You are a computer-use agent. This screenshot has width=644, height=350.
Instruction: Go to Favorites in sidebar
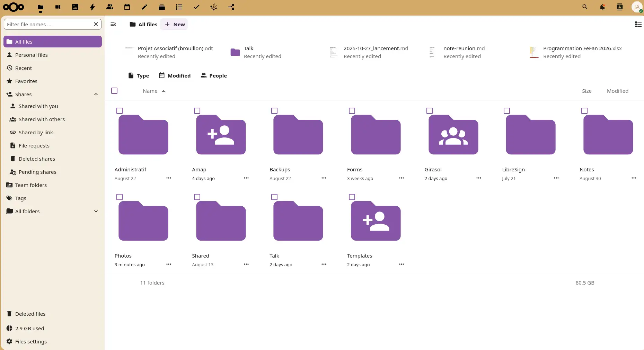[x=26, y=81]
